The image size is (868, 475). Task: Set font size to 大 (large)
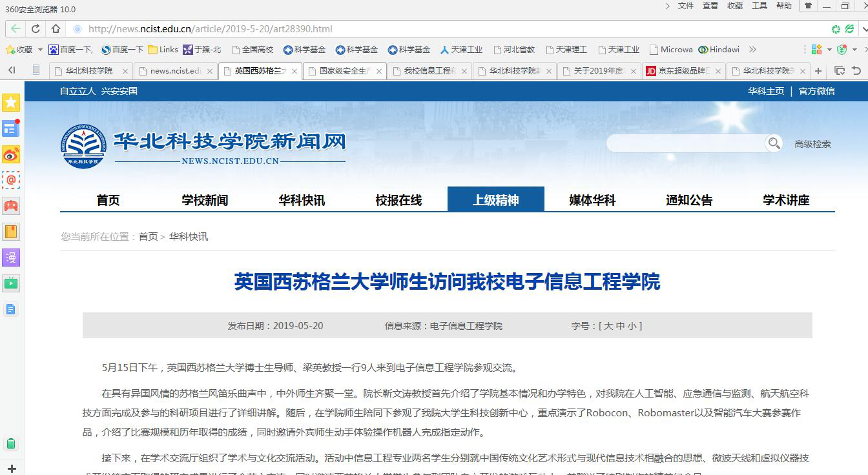608,326
